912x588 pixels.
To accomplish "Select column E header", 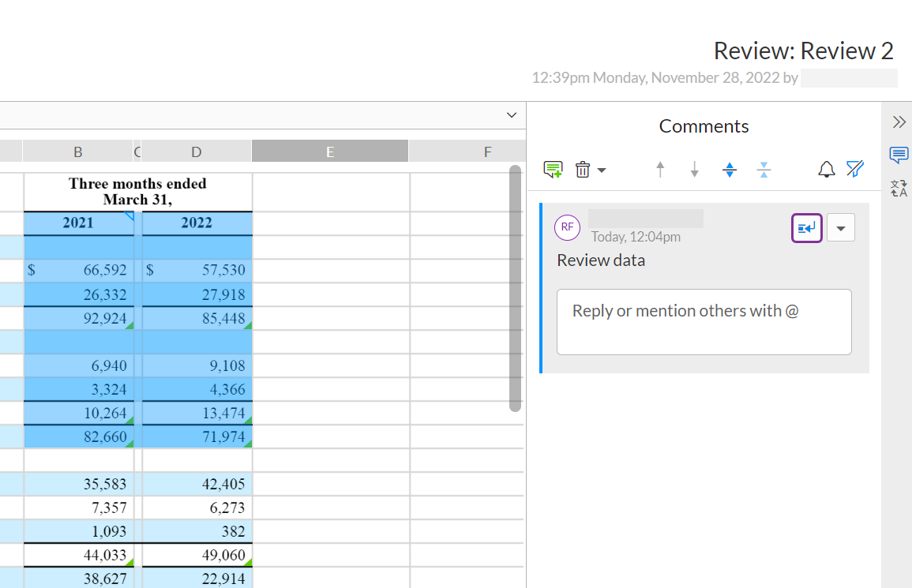I will click(329, 151).
